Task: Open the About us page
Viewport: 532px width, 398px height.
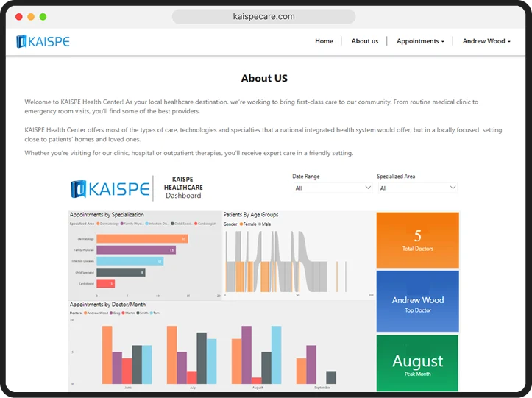Action: click(365, 41)
